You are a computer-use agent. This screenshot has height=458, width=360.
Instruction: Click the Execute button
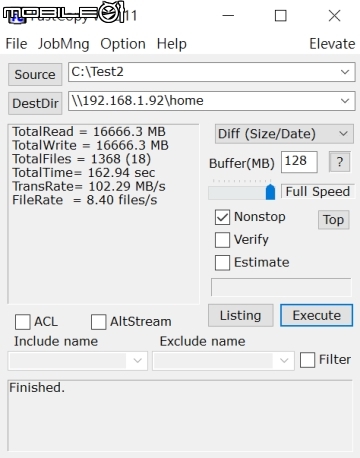coord(316,315)
